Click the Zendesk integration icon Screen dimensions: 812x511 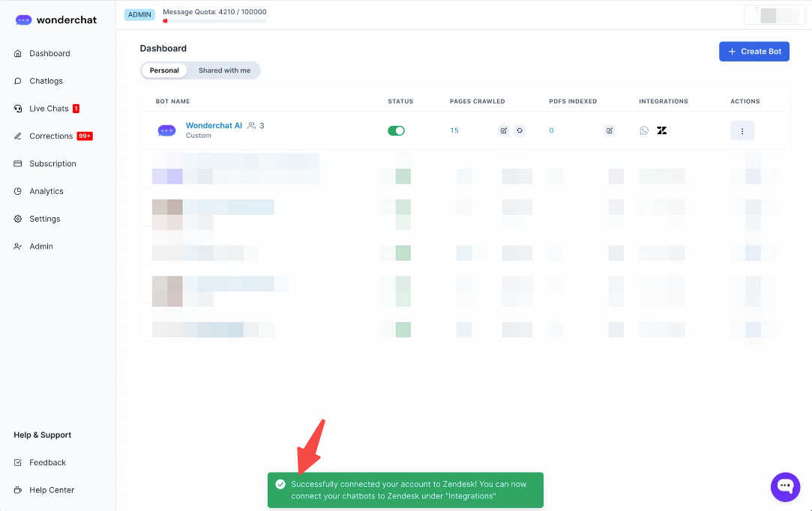point(661,130)
